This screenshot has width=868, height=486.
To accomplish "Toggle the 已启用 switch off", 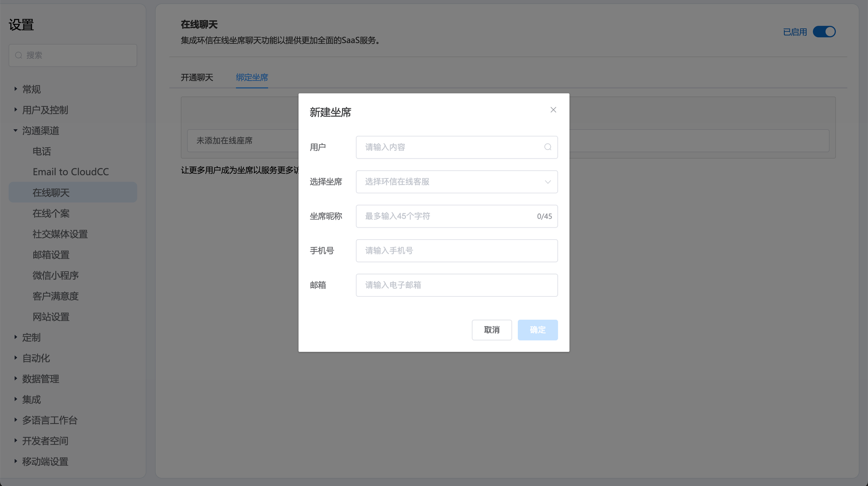I will pyautogui.click(x=824, y=32).
